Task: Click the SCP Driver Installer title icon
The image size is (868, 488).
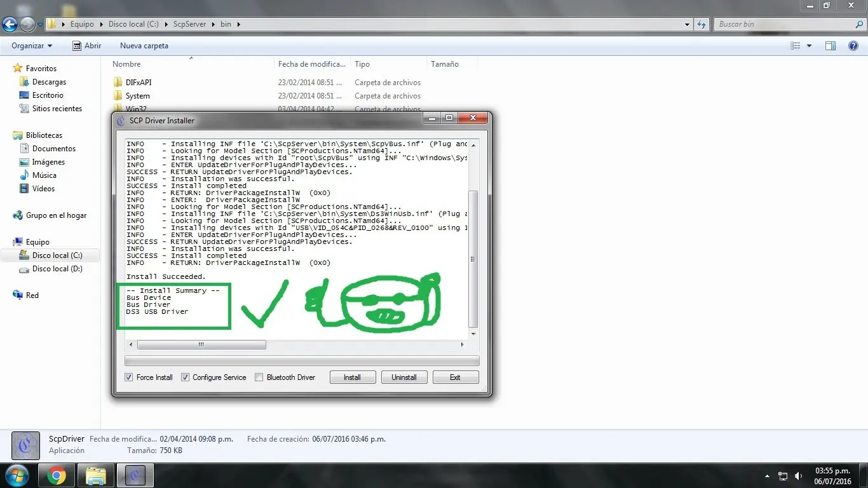Action: point(122,120)
